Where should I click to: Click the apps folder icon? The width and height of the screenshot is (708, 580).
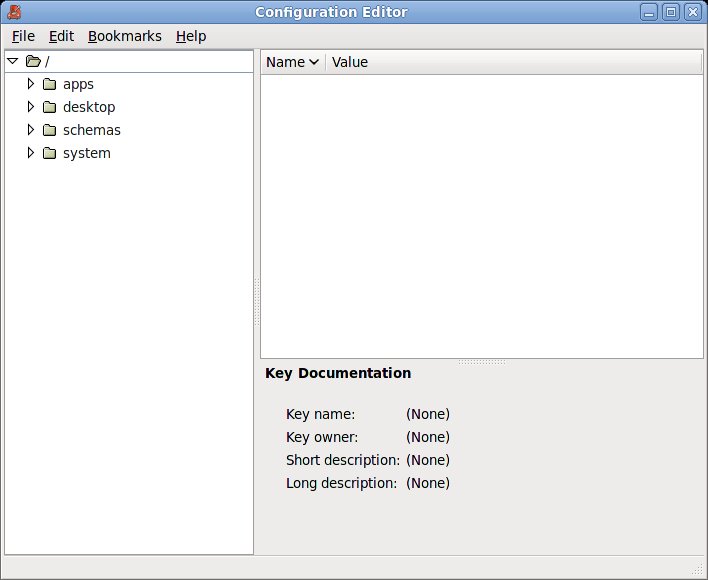[x=49, y=84]
